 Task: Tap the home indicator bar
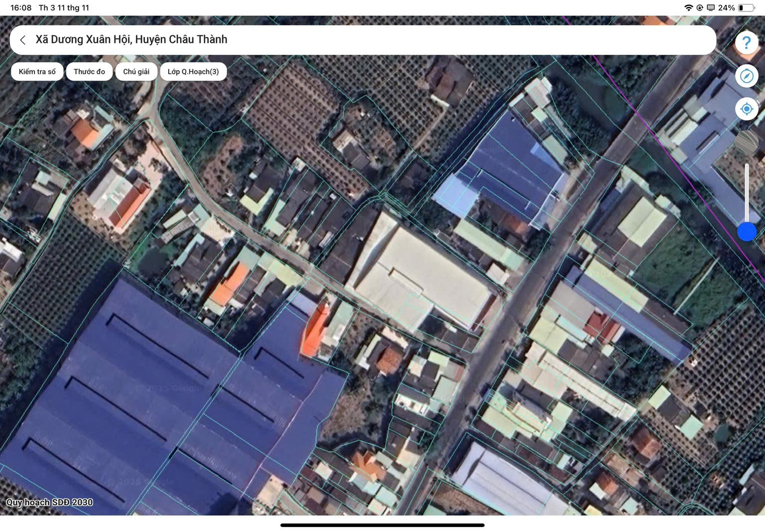(382, 525)
